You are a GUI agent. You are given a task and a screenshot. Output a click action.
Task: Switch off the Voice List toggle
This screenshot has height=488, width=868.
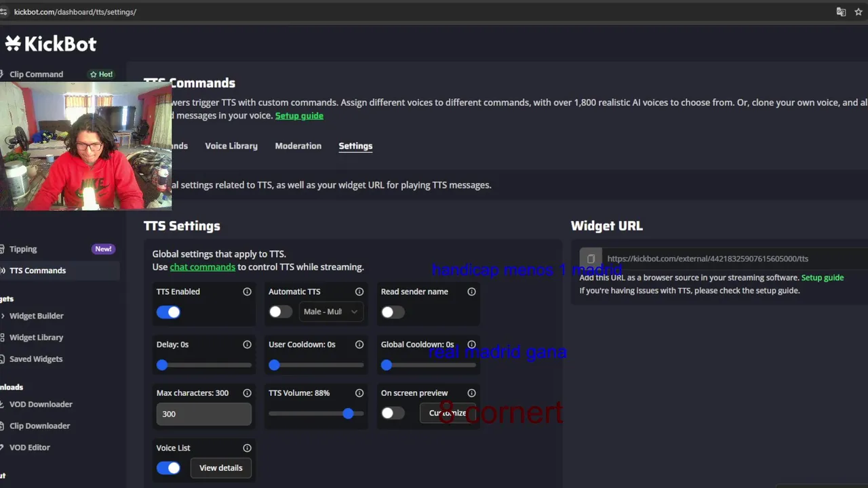pyautogui.click(x=168, y=468)
